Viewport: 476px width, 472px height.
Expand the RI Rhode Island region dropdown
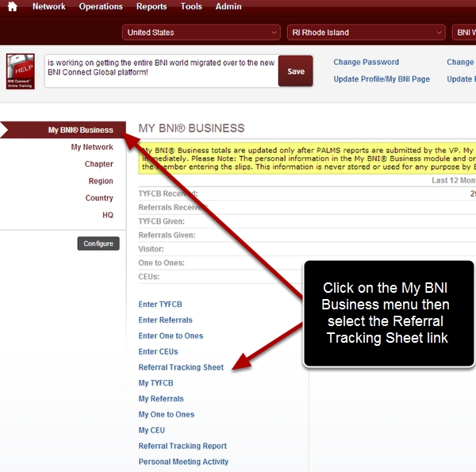pos(366,33)
